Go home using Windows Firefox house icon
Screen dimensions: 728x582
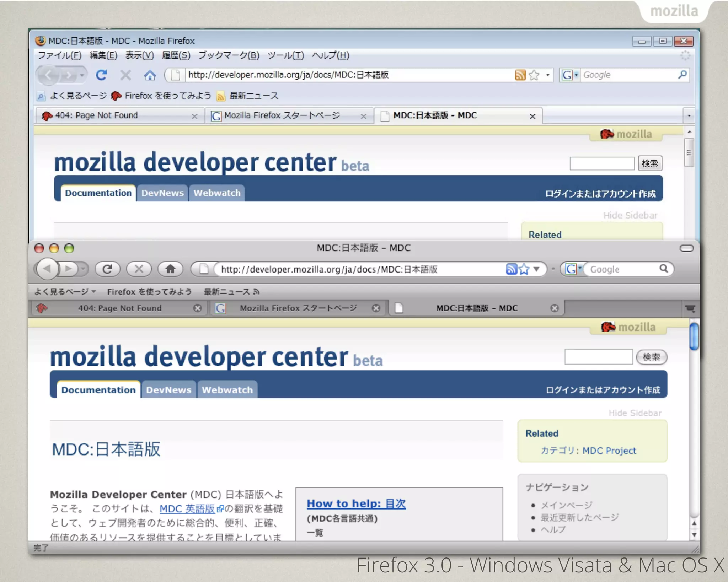click(150, 75)
